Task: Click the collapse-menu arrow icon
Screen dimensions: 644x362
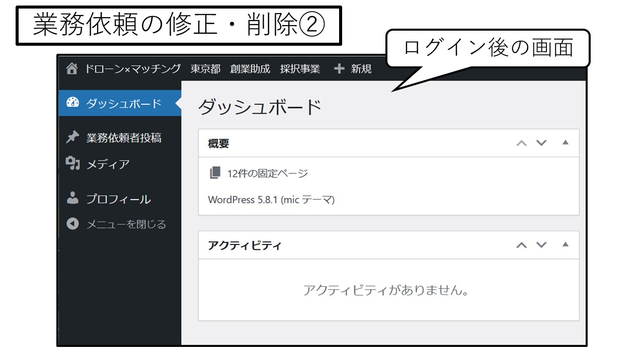Action: pos(73,224)
